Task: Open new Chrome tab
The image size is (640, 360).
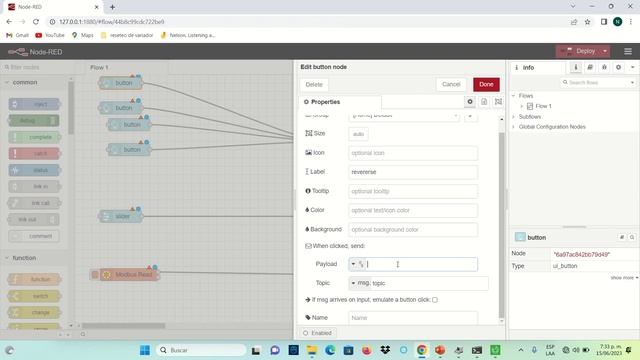Action: coord(112,7)
